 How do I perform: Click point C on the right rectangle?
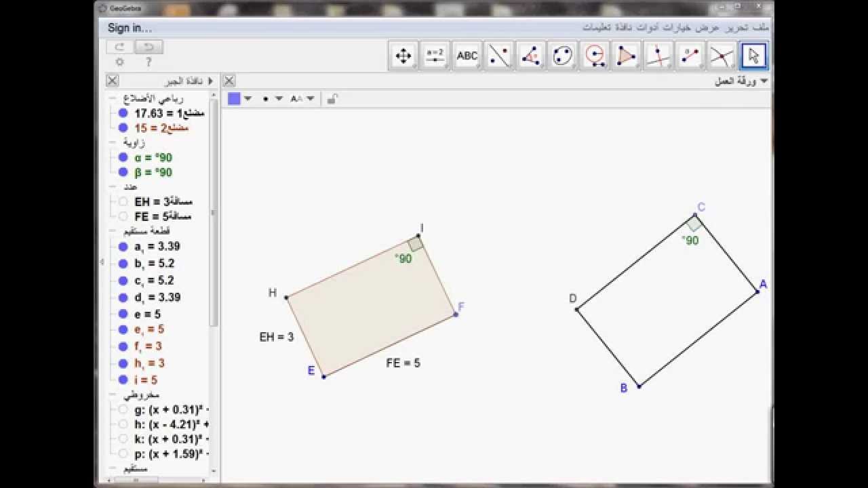coord(695,214)
